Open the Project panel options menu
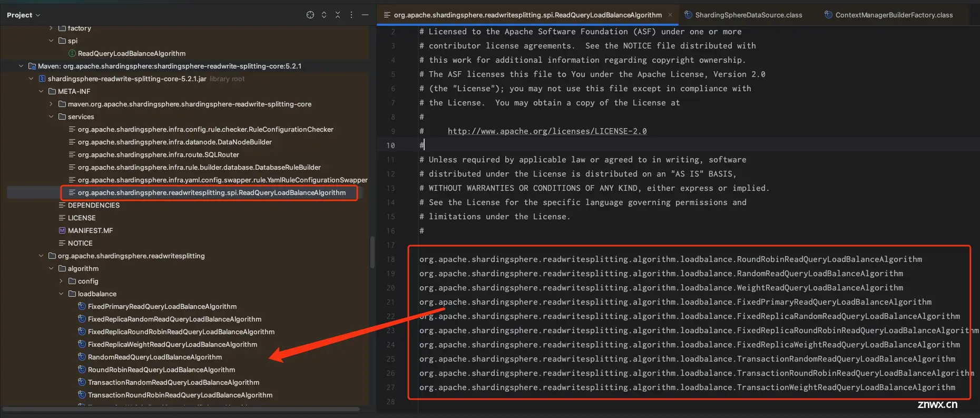Image resolution: width=980 pixels, height=418 pixels. click(x=351, y=15)
